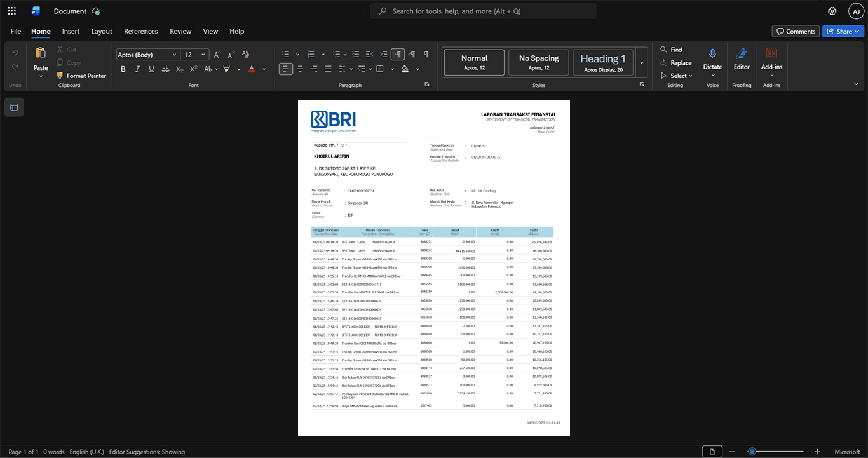Align text to the right
Screen dimensions: 868x458
[x=314, y=69]
